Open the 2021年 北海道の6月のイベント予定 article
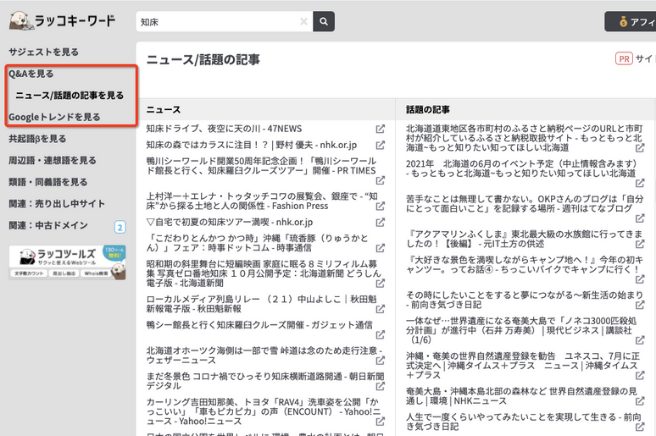 point(523,168)
